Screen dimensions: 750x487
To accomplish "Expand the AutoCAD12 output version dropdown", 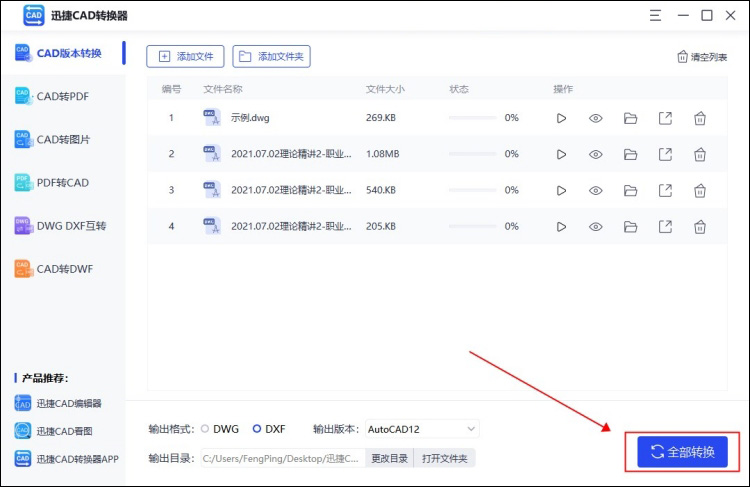I will coord(422,429).
